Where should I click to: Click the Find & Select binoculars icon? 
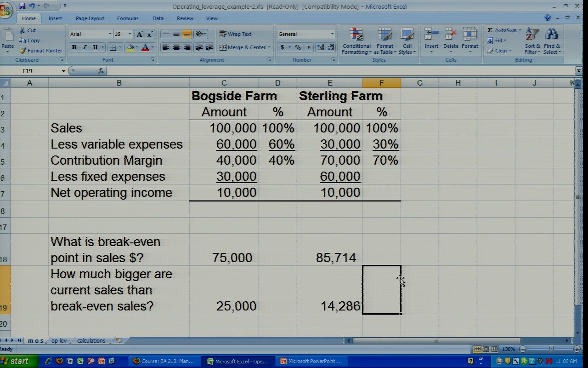tap(551, 35)
